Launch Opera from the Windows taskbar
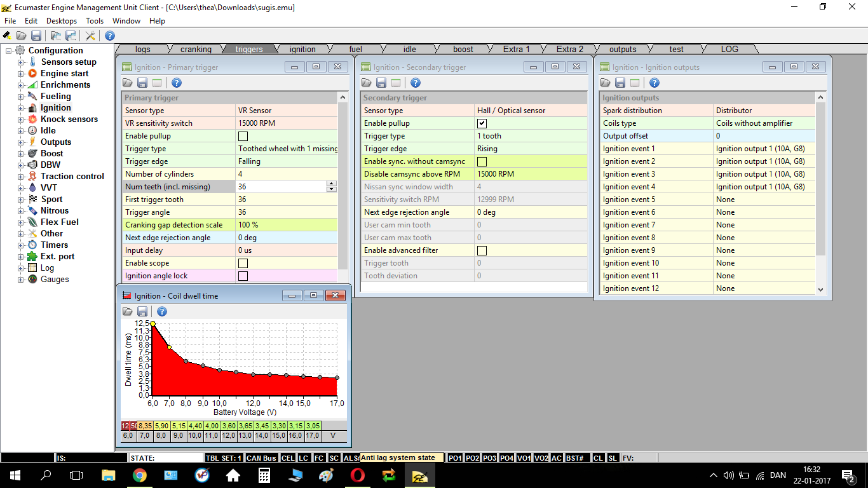Screen dimensions: 868x488 click(x=357, y=475)
